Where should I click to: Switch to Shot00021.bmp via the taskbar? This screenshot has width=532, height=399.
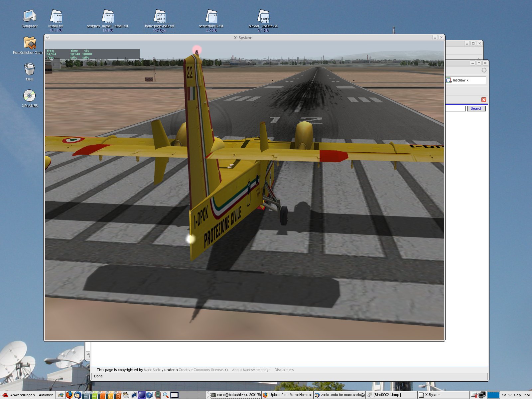(x=387, y=395)
